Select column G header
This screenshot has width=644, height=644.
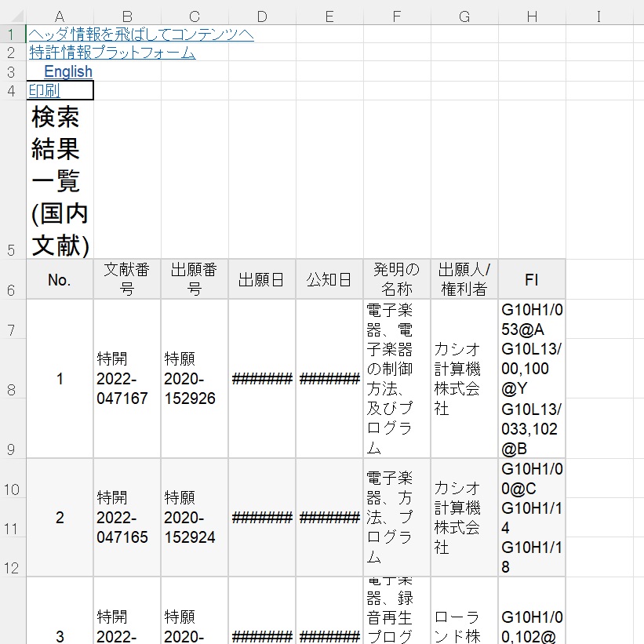coord(464,16)
